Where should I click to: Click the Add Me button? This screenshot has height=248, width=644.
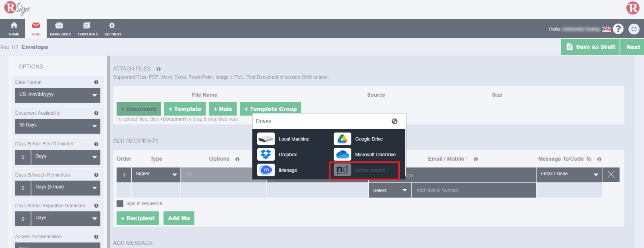(x=179, y=218)
